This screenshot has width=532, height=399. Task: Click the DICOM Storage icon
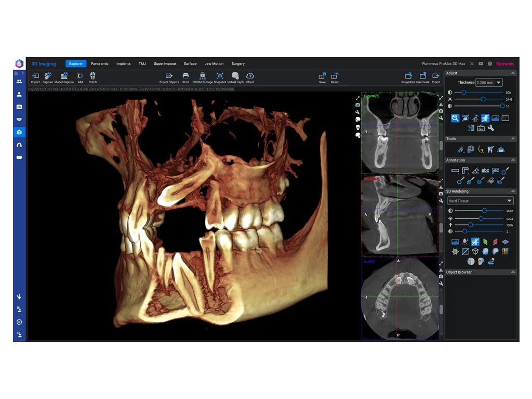[x=203, y=76]
